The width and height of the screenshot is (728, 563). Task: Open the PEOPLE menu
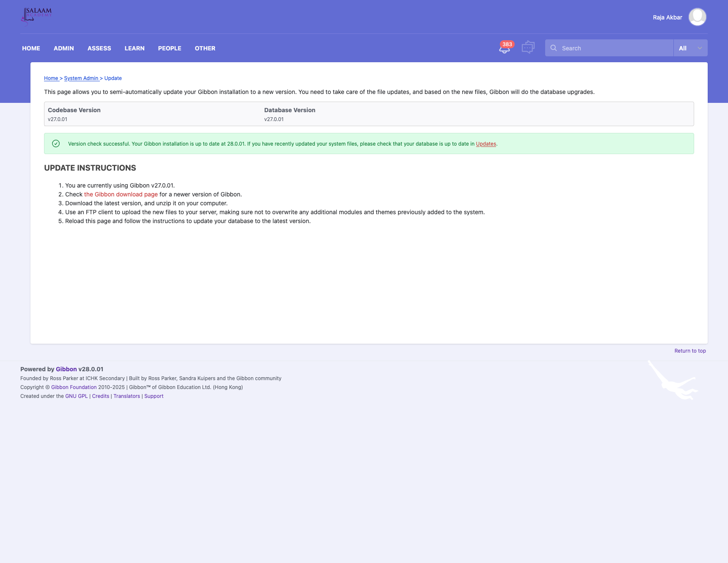point(170,48)
